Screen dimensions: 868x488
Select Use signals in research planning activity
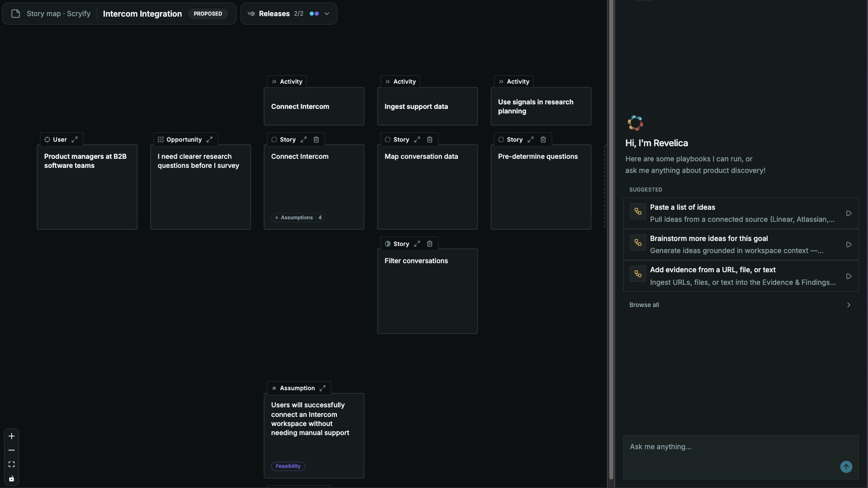(x=541, y=106)
